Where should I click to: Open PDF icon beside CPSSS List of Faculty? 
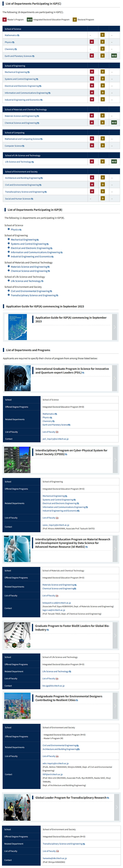[x=57, y=518]
